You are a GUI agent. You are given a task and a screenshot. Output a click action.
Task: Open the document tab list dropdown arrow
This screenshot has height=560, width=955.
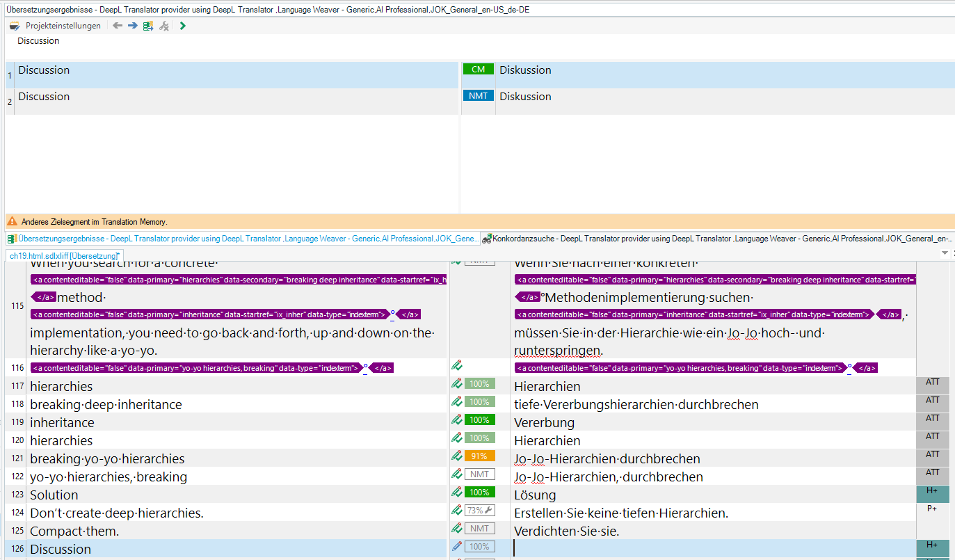tap(945, 253)
